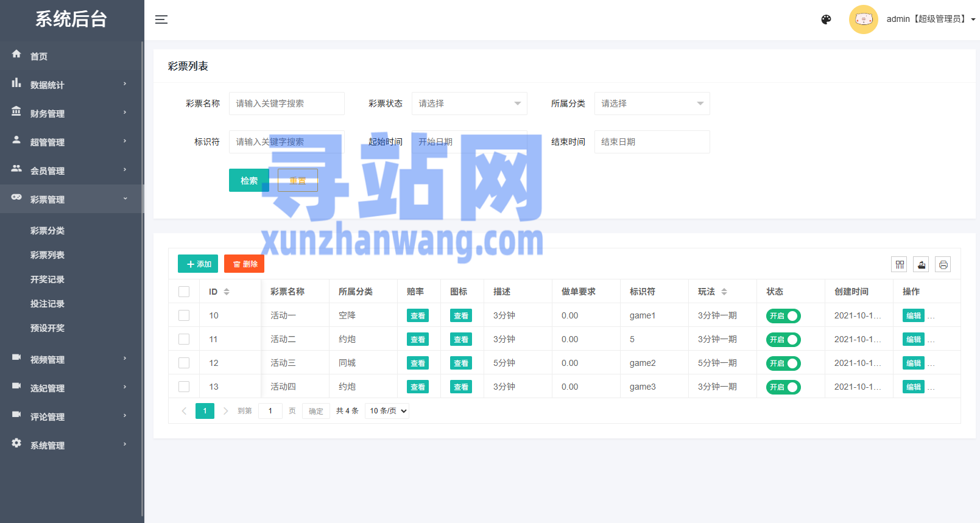Click the sidebar collapse hamburger icon

tap(161, 19)
